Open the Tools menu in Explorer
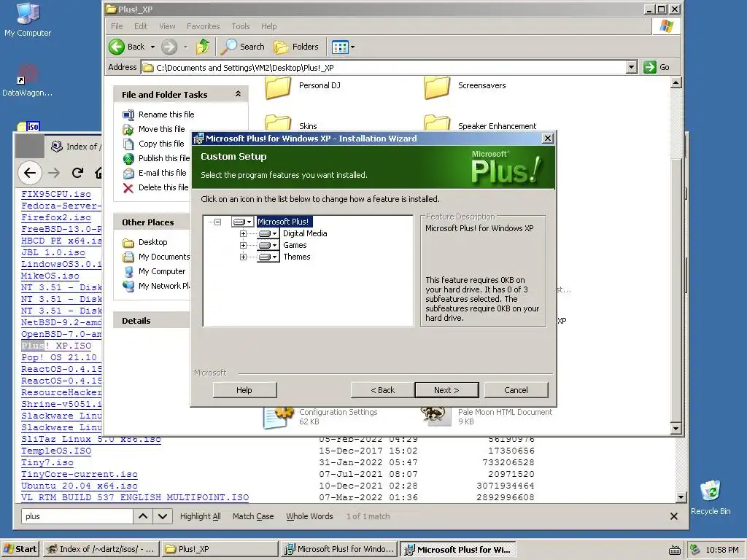747x560 pixels. click(x=241, y=26)
